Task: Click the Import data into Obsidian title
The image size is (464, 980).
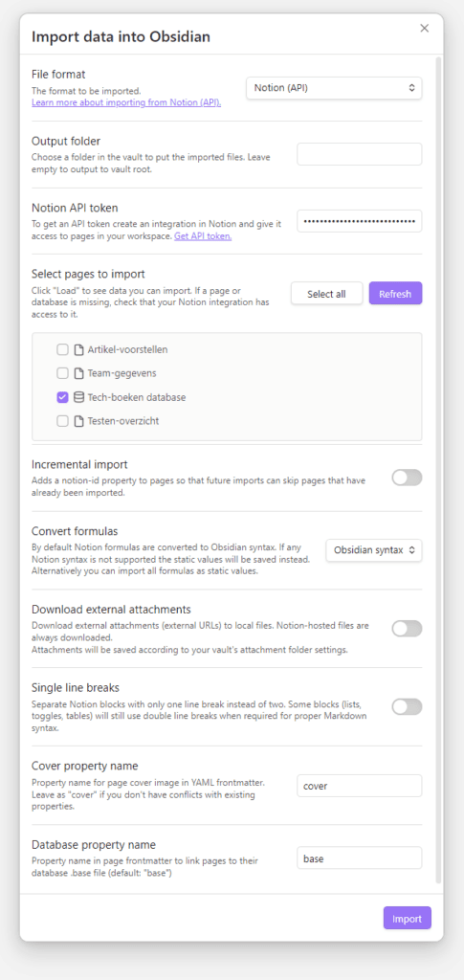Action: [121, 36]
